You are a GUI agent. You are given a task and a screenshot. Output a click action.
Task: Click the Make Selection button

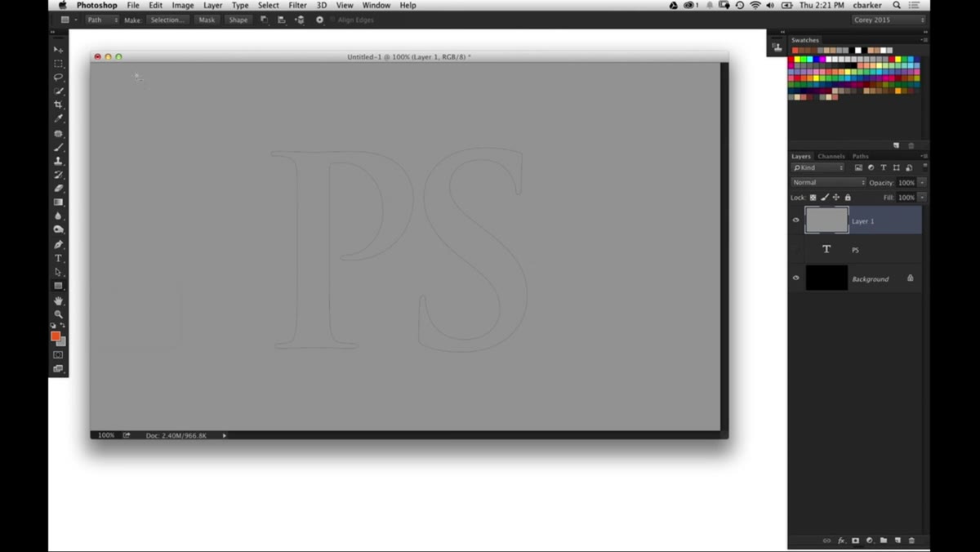click(x=167, y=20)
